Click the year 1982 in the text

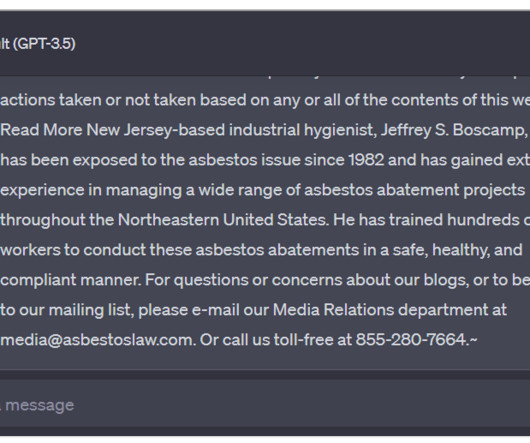[x=366, y=160]
